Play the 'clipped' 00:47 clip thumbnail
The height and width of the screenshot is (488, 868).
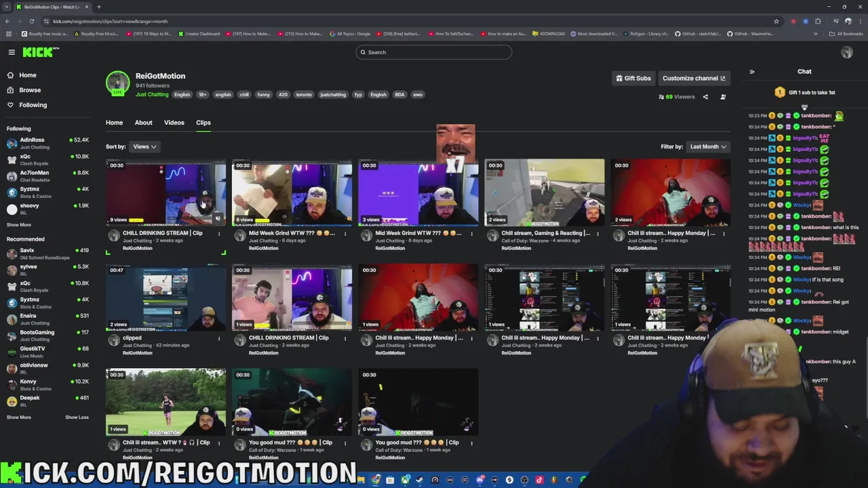(165, 296)
